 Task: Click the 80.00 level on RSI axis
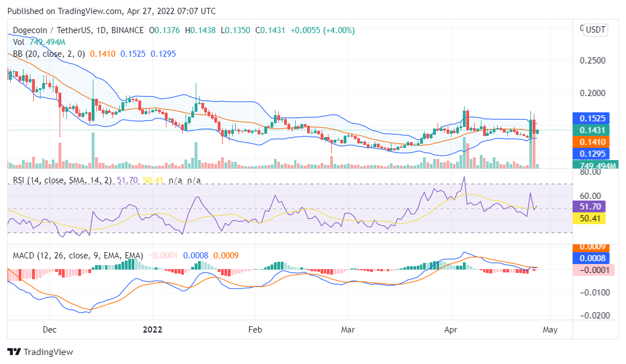(x=591, y=172)
